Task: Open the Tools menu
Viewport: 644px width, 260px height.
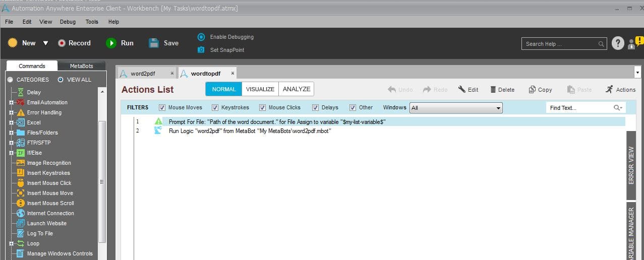Action: [92, 22]
